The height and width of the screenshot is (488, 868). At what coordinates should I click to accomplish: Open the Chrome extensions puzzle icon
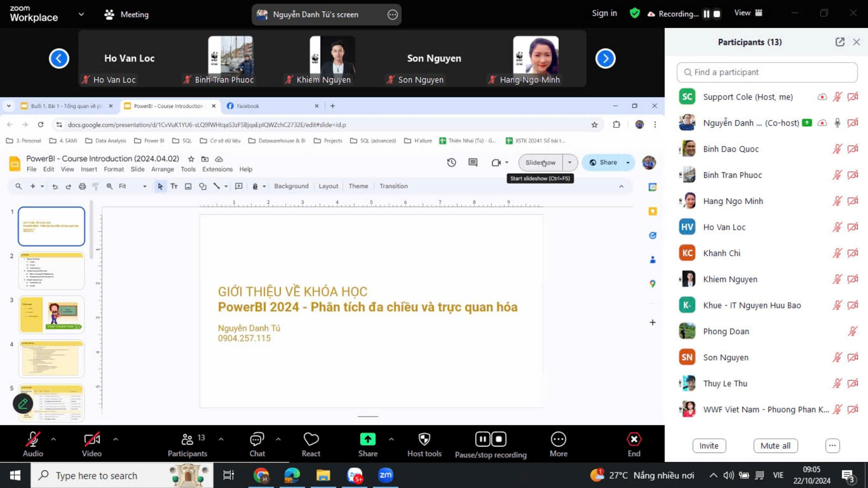(616, 125)
